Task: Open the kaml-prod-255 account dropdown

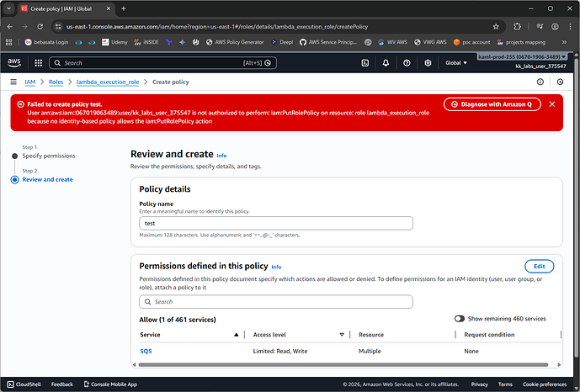Action: coord(522,57)
